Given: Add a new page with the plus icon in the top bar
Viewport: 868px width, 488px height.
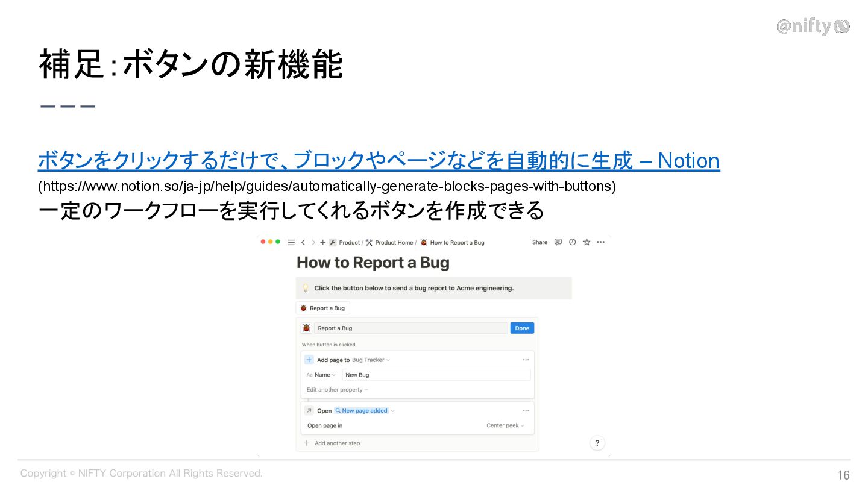Looking at the screenshot, I should pos(323,242).
